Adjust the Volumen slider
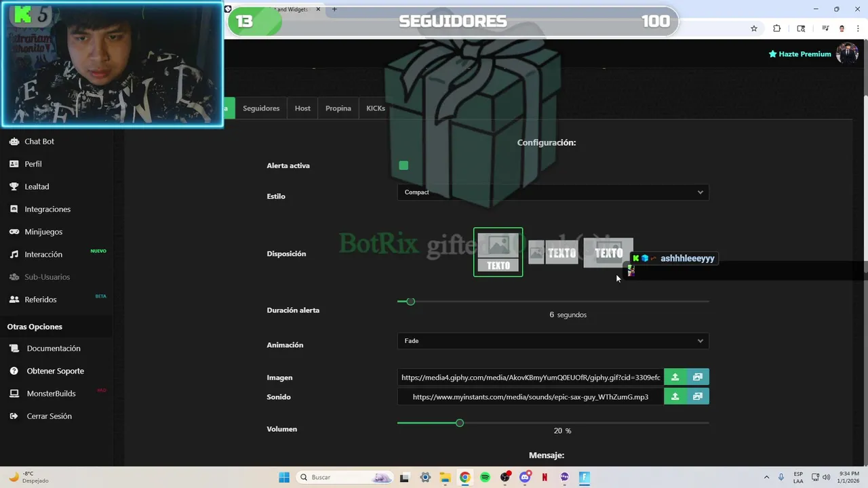Viewport: 868px width, 488px height. click(460, 423)
